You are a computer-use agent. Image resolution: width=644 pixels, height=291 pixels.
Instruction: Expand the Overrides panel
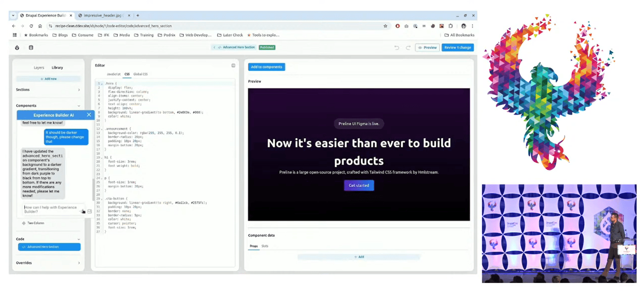coord(79,263)
